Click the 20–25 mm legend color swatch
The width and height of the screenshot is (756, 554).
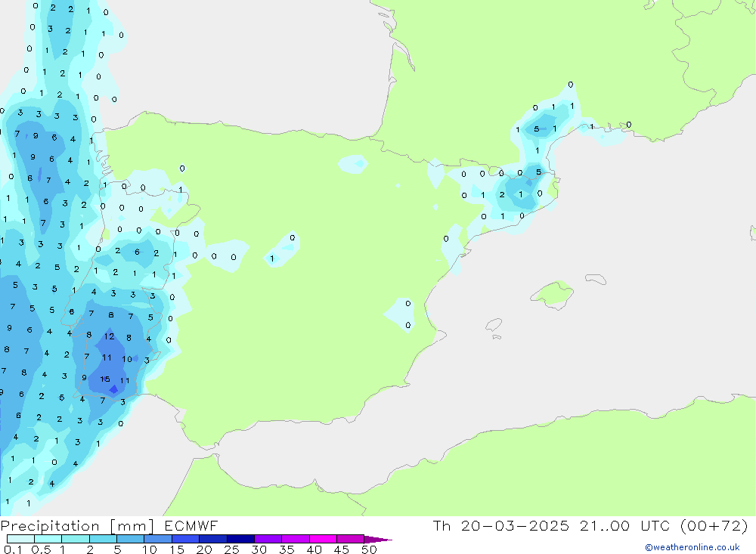[x=213, y=539]
